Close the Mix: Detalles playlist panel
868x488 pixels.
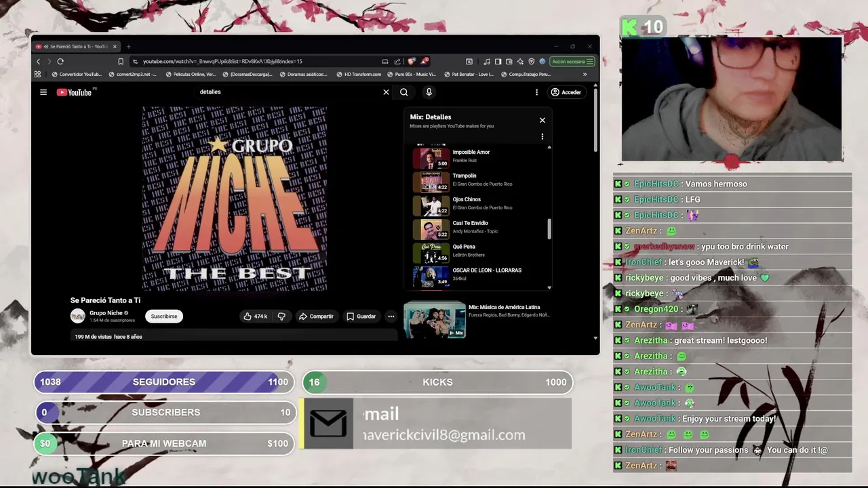coord(542,120)
